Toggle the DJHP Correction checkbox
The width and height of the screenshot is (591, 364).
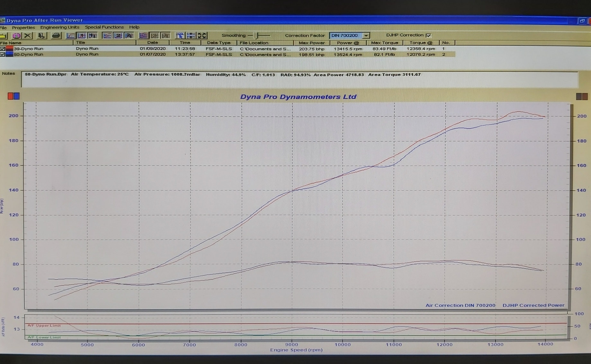[x=428, y=35]
